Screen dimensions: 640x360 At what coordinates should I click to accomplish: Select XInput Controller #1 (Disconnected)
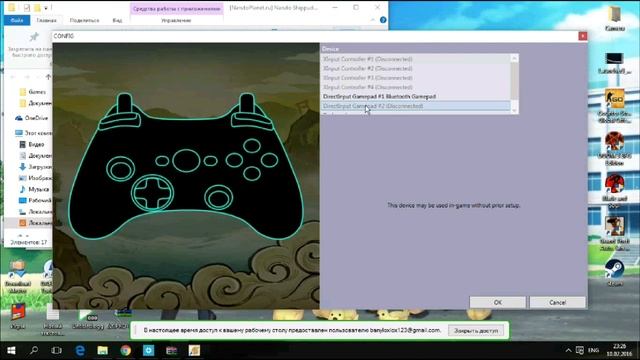[415, 59]
